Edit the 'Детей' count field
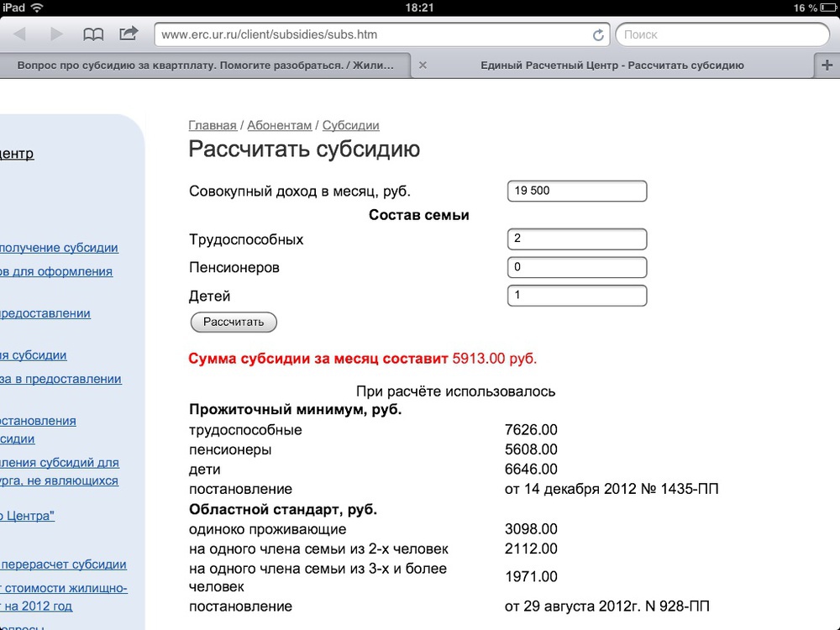The height and width of the screenshot is (630, 840). [577, 295]
